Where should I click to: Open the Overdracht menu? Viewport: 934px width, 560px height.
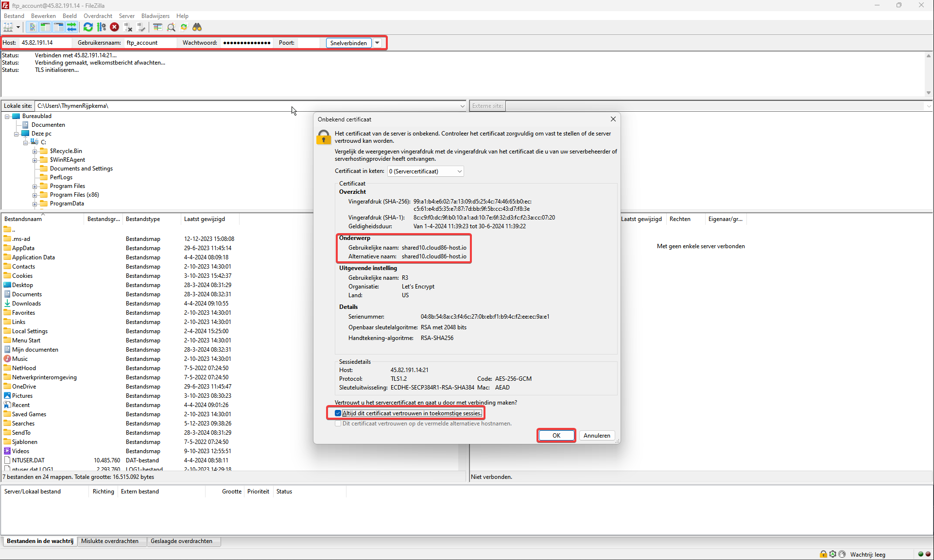click(98, 16)
